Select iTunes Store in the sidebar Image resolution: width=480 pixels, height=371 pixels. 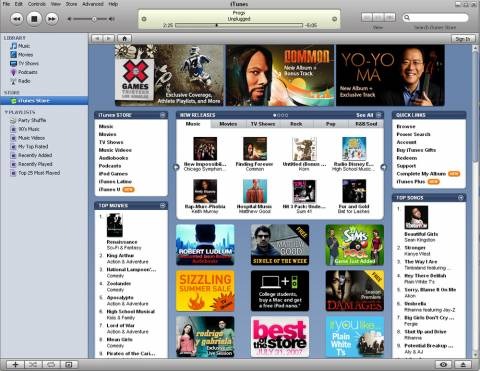coord(44,100)
